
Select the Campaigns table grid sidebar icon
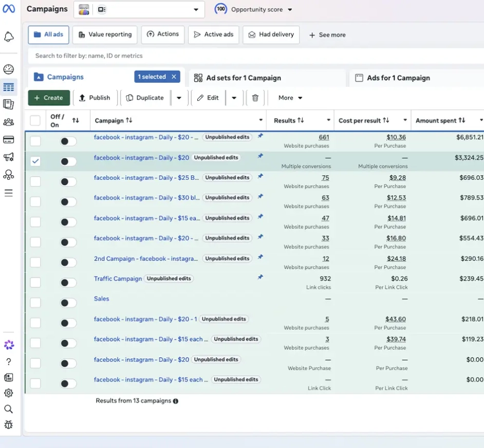[9, 87]
